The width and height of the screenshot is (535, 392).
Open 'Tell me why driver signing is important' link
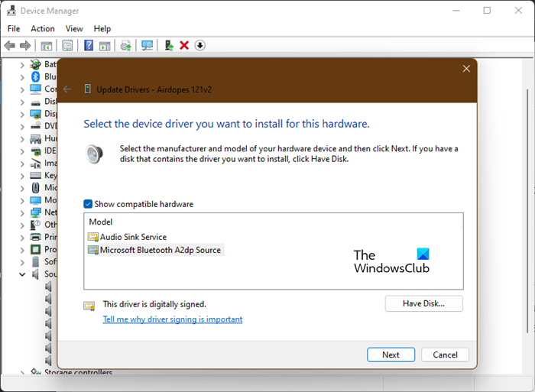click(x=173, y=319)
